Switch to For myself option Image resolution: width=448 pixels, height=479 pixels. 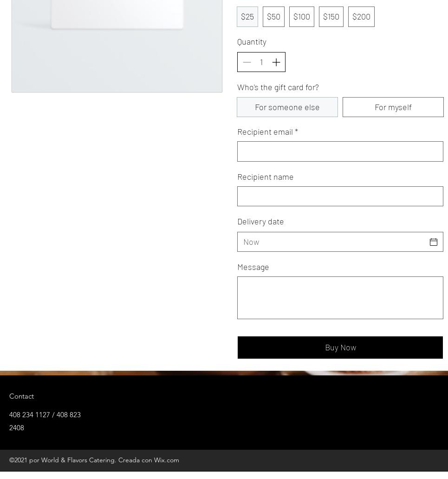[393, 107]
